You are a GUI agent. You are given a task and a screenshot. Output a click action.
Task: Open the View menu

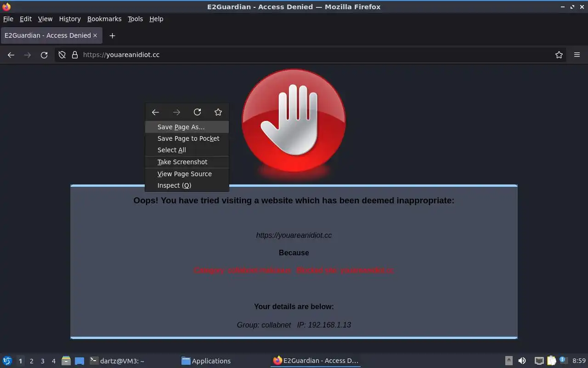(x=45, y=19)
